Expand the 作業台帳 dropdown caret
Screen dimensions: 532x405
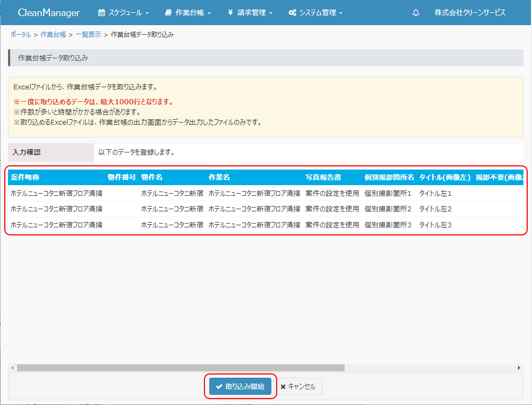[209, 13]
